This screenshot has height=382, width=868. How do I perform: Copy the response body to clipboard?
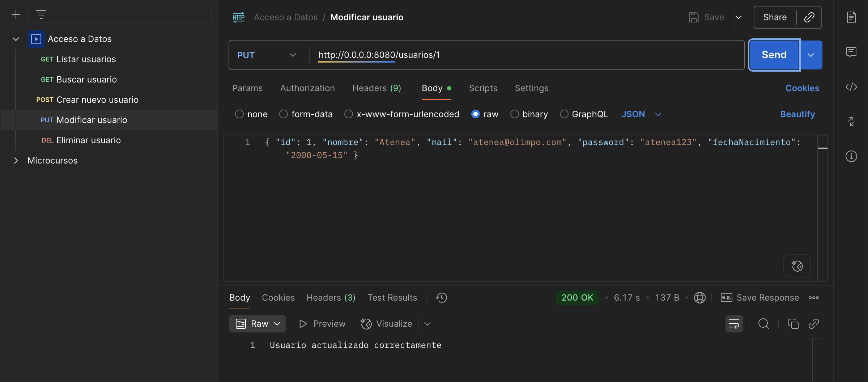pos(793,324)
